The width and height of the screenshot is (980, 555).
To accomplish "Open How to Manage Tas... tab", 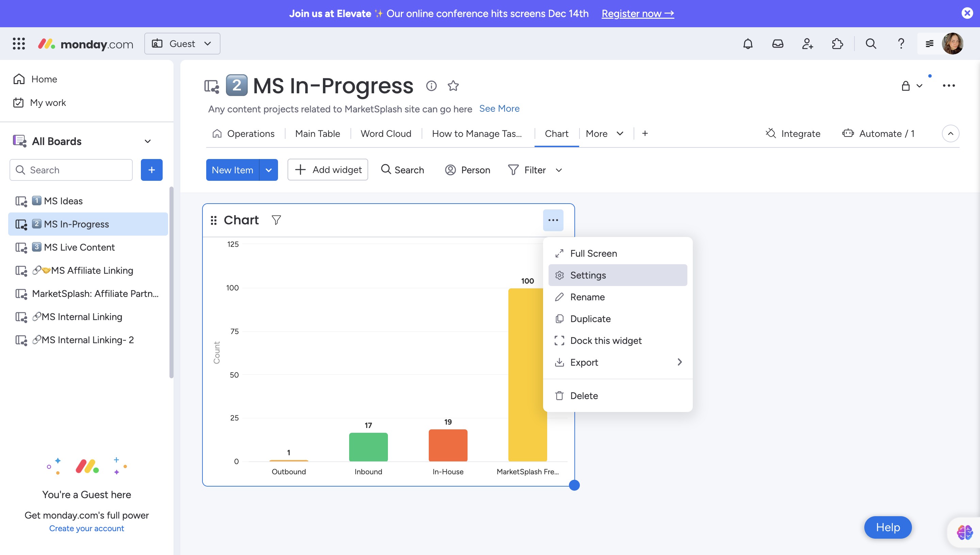I will coord(477,134).
